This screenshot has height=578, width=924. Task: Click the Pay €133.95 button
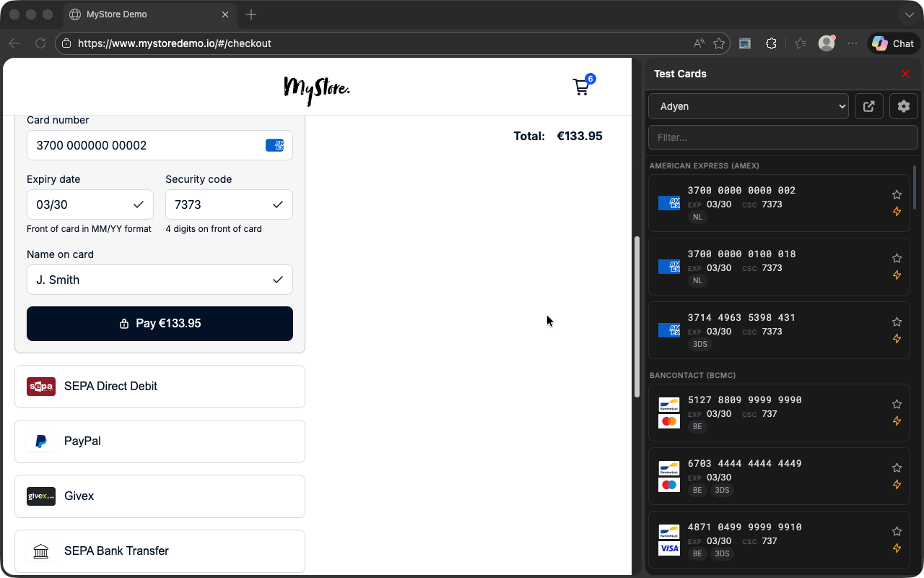tap(160, 324)
